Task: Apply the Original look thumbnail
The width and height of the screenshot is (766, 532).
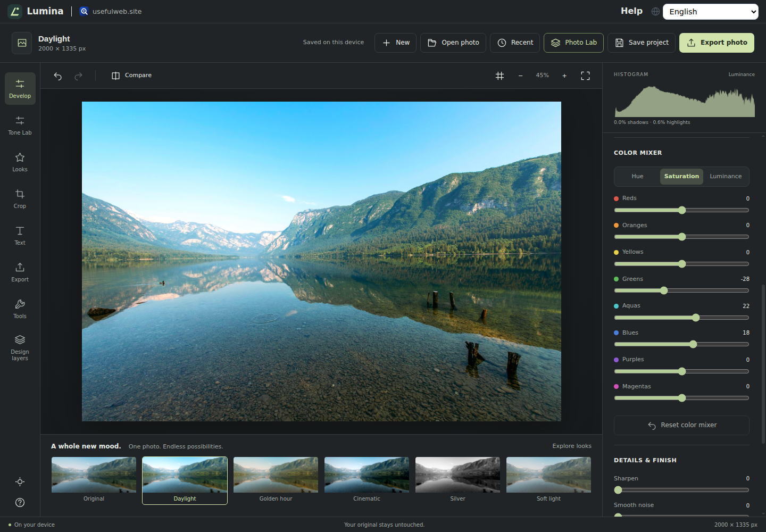Action: 94,480
